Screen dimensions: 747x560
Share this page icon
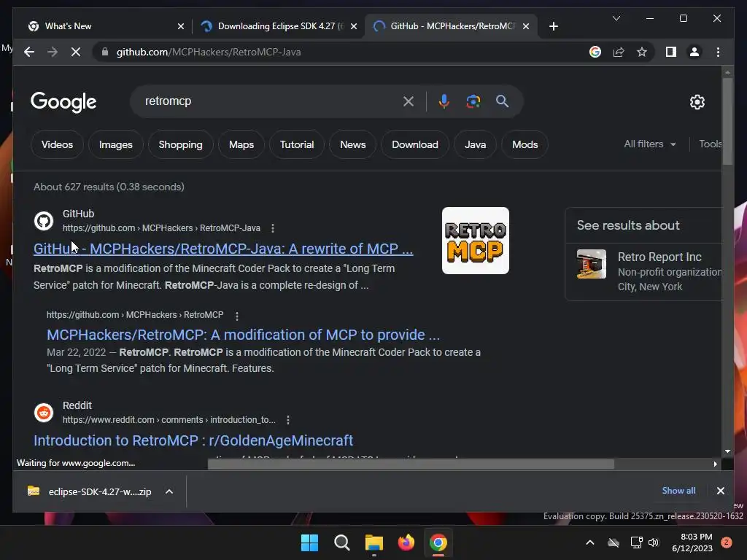[619, 52]
